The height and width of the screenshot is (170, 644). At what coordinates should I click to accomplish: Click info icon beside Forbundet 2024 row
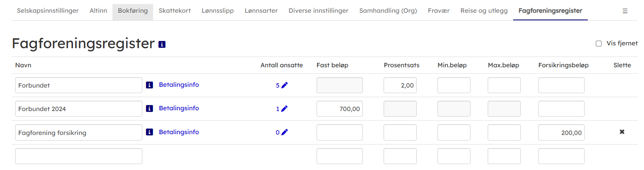click(150, 109)
